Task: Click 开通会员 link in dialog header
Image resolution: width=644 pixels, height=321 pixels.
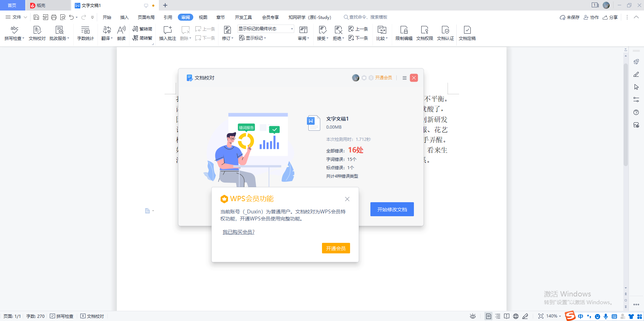Action: coord(384,78)
